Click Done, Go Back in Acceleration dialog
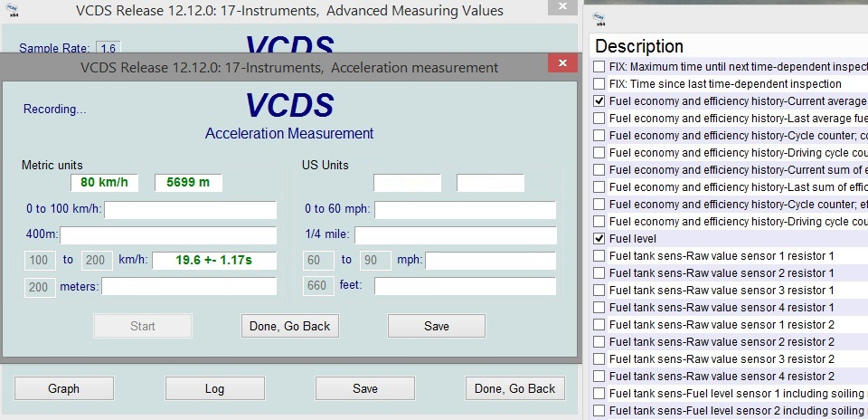Image resolution: width=868 pixels, height=420 pixels. coord(290,327)
